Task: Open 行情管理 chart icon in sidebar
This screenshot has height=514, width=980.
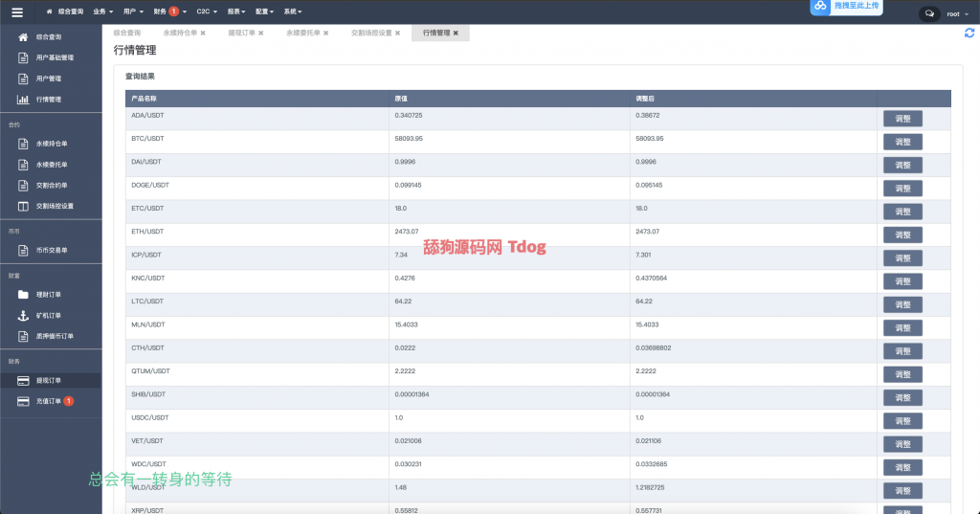Action: tap(23, 100)
